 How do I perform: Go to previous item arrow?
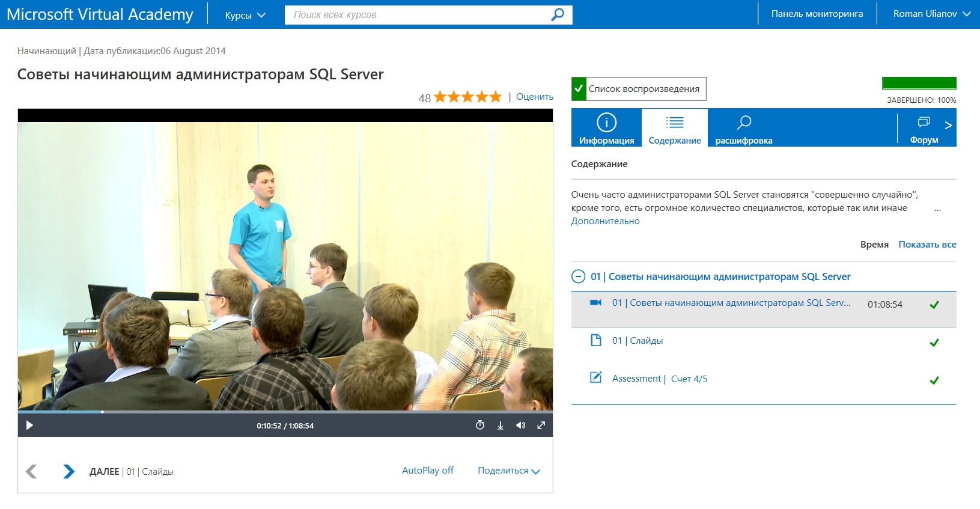(32, 472)
